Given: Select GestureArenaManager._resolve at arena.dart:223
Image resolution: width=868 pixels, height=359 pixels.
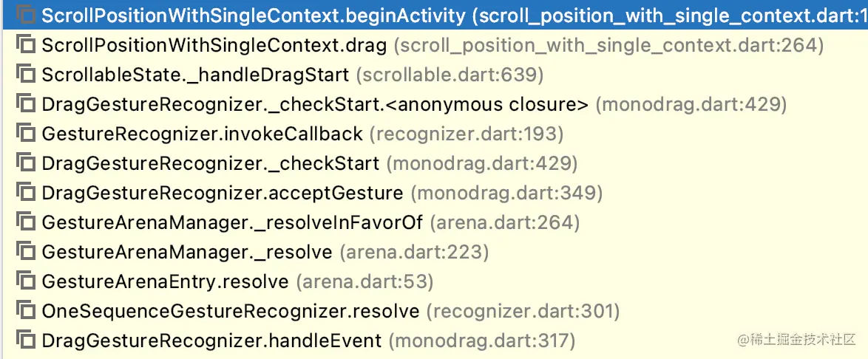Looking at the screenshot, I should coord(187,252).
